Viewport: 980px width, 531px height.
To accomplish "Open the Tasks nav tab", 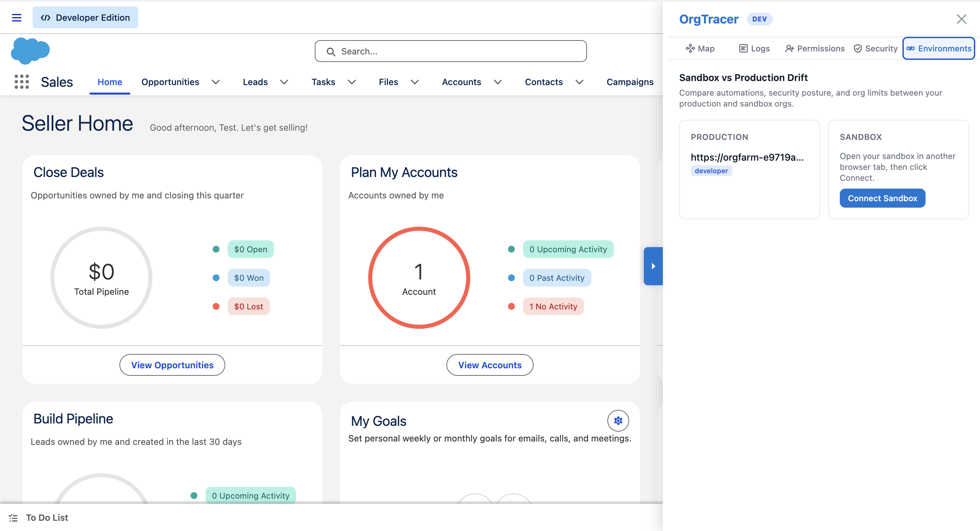I will (x=323, y=82).
